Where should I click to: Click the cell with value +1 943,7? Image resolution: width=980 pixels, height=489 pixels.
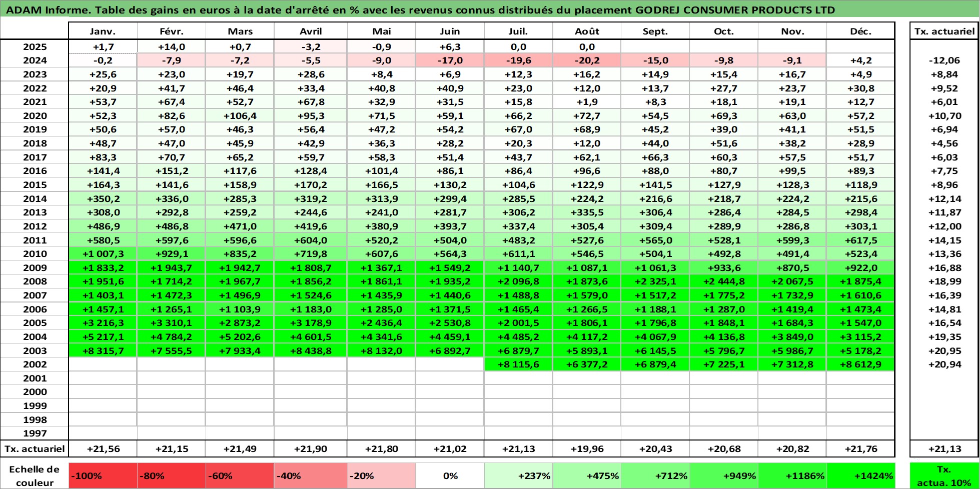(x=171, y=267)
